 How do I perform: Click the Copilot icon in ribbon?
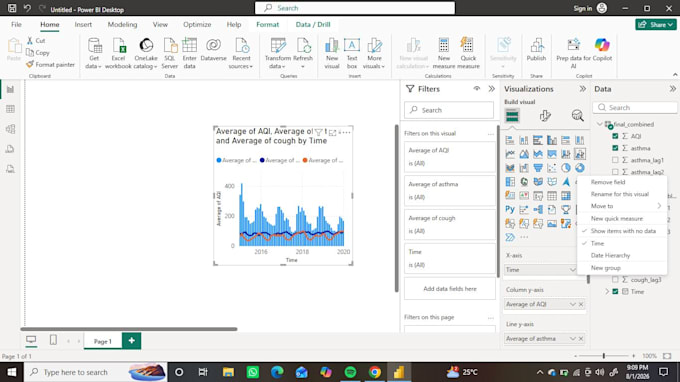[602, 45]
